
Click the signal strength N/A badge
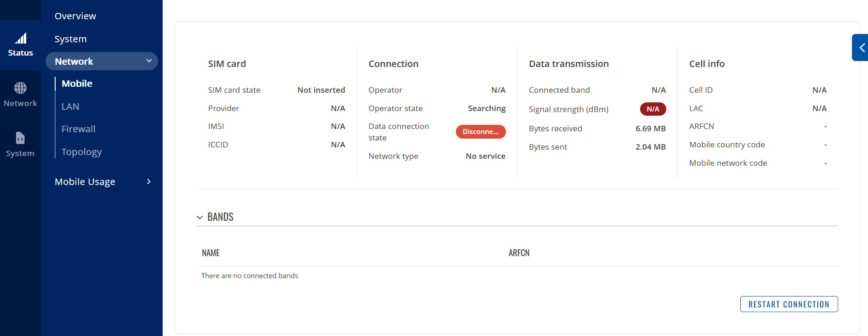click(x=653, y=109)
